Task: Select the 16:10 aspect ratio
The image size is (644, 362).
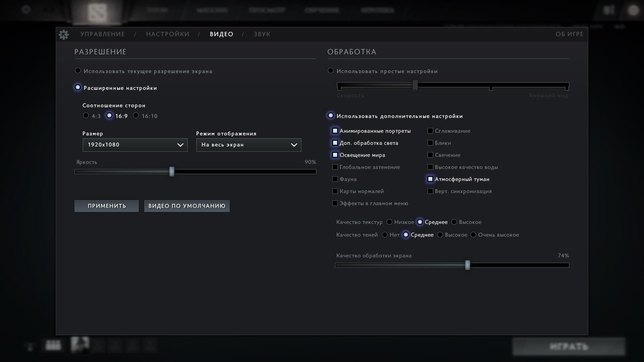Action: [x=136, y=116]
